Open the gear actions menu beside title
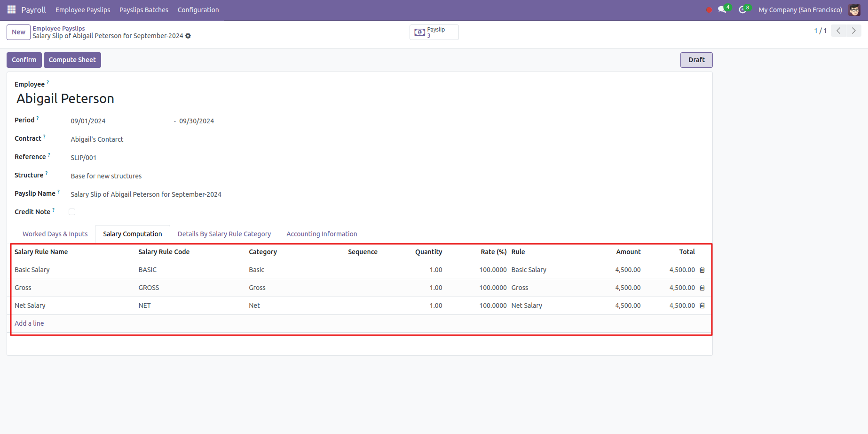This screenshot has width=868, height=434. 188,36
